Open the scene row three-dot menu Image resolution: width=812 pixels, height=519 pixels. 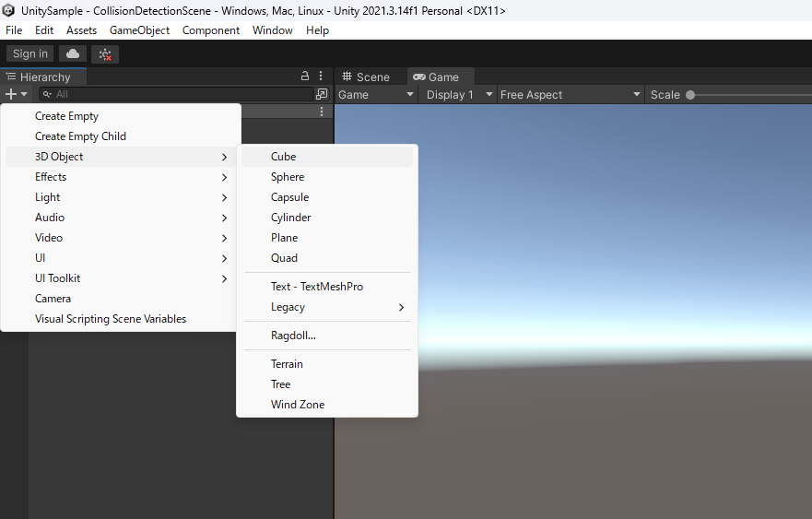[322, 112]
